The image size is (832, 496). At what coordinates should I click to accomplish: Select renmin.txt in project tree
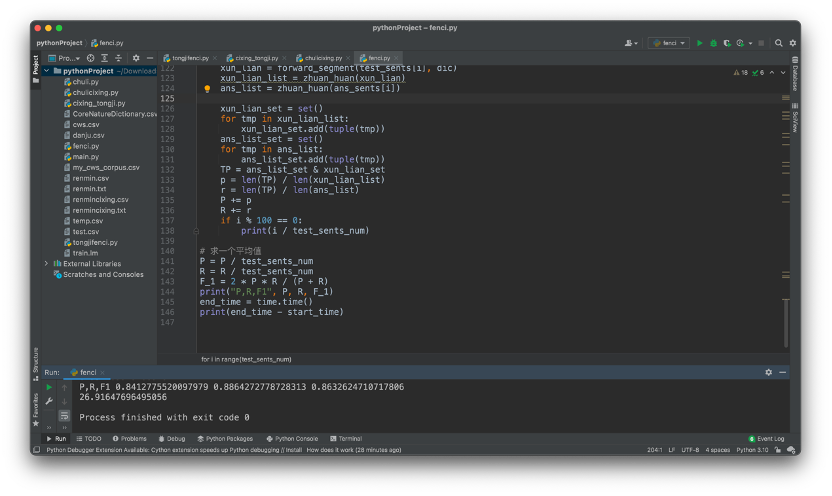tap(89, 188)
